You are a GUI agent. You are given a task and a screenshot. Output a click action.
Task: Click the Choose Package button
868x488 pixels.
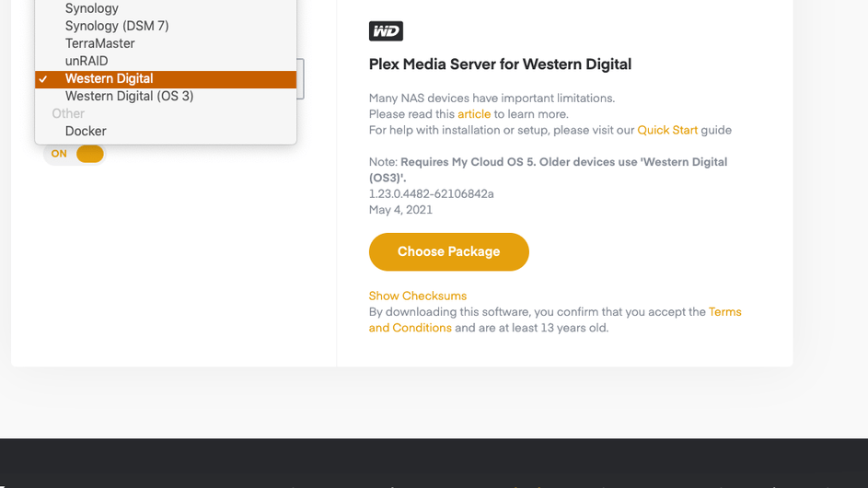[x=448, y=251]
